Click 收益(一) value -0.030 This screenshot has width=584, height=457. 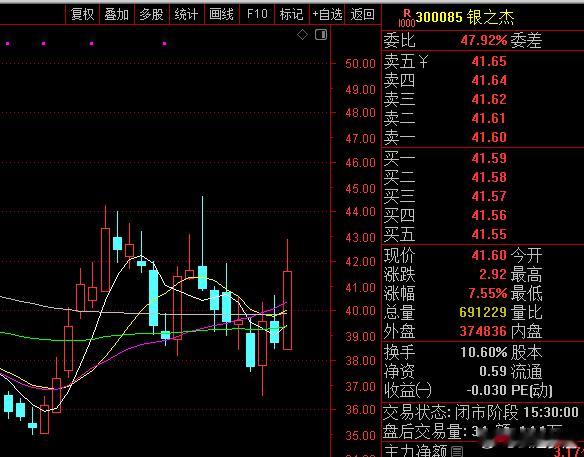click(487, 390)
